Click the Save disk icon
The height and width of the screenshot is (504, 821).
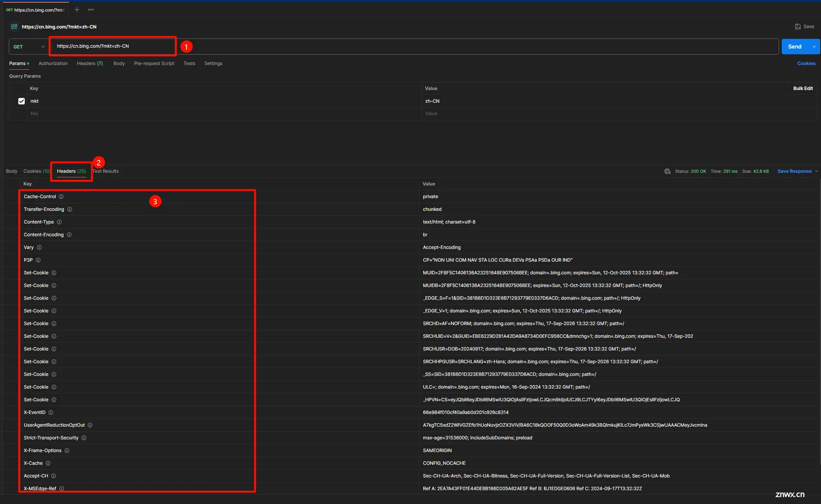798,27
